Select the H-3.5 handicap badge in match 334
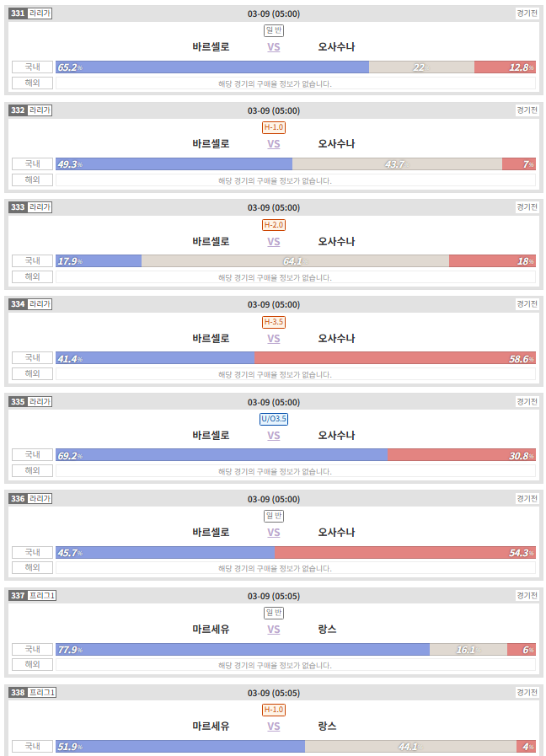Image resolution: width=546 pixels, height=756 pixels. click(274, 322)
